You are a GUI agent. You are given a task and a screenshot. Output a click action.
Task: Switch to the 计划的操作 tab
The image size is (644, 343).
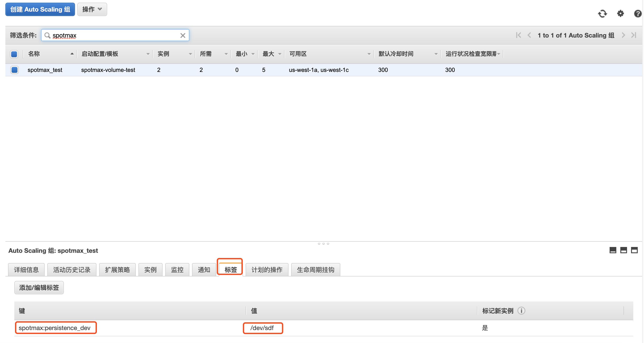[267, 270]
